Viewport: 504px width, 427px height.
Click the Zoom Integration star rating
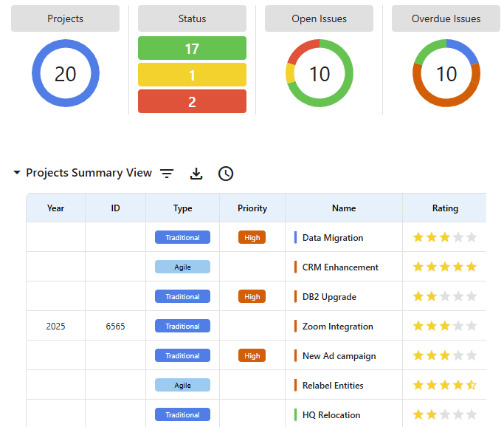(445, 326)
